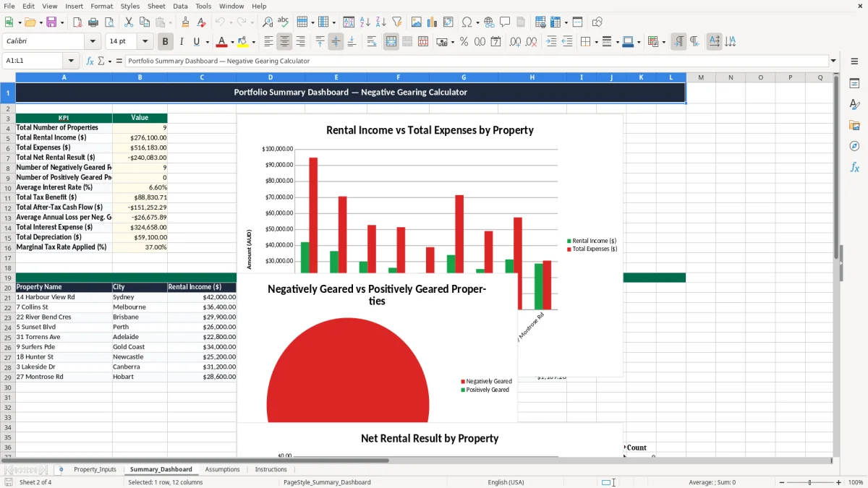Toggle AutoFilter funnel icon
Image resolution: width=868 pixels, height=488 pixels.
(396, 22)
